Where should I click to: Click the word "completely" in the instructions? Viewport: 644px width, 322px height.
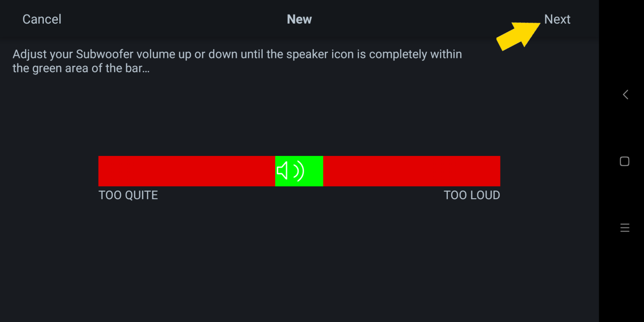(x=396, y=54)
